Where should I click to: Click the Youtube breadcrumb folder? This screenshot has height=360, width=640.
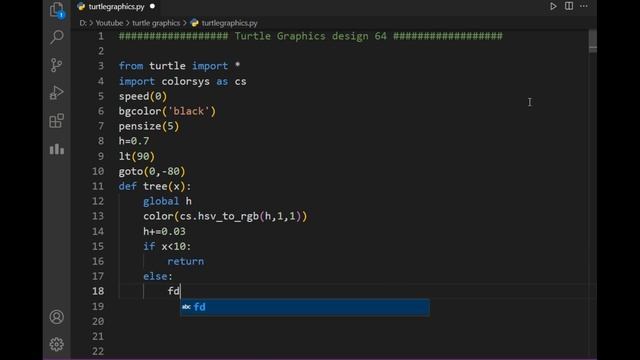click(109, 23)
